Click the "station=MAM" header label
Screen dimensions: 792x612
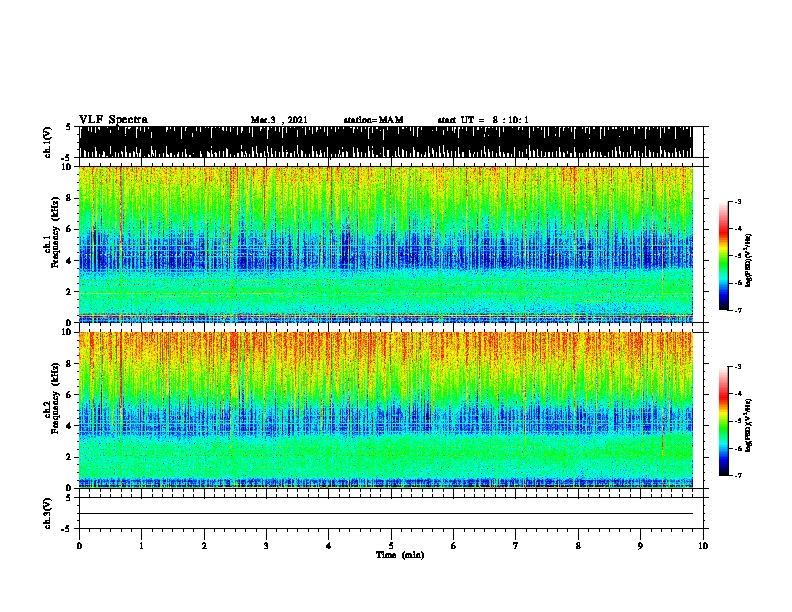(373, 120)
